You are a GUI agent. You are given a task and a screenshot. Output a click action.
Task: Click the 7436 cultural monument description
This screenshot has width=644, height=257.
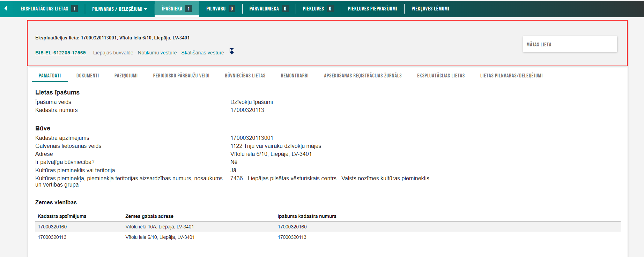coord(330,178)
